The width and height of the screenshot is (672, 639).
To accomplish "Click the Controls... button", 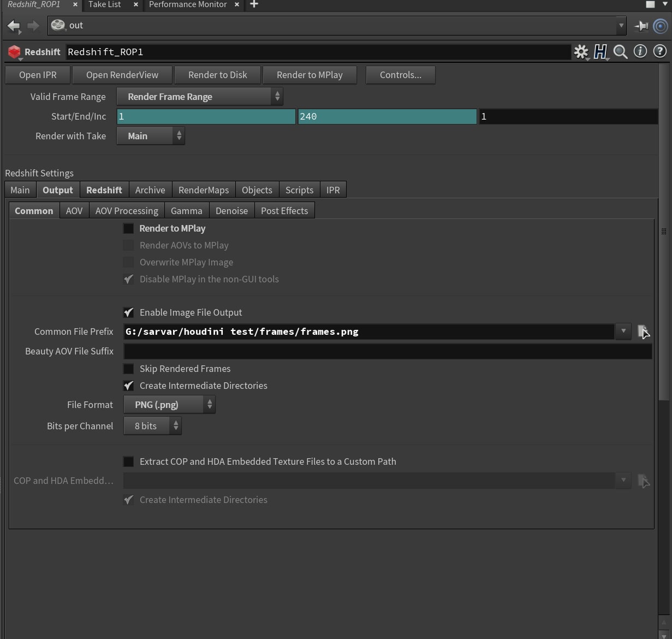I will click(401, 75).
